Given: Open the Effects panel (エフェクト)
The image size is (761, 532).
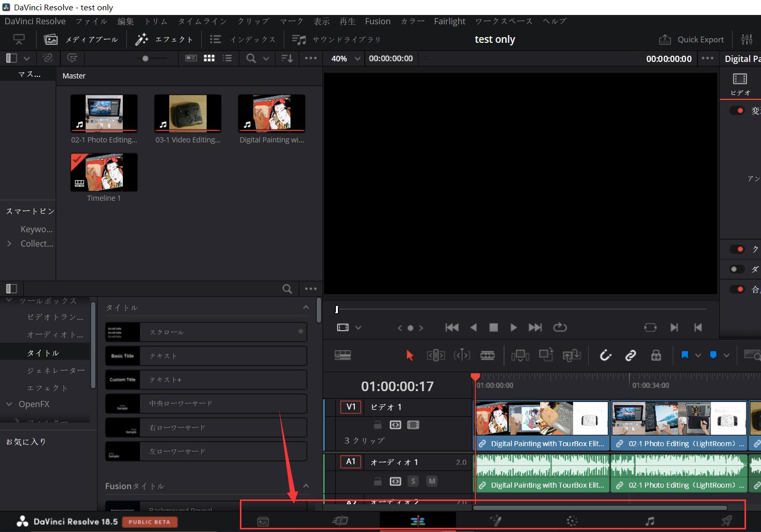Looking at the screenshot, I should (x=164, y=39).
